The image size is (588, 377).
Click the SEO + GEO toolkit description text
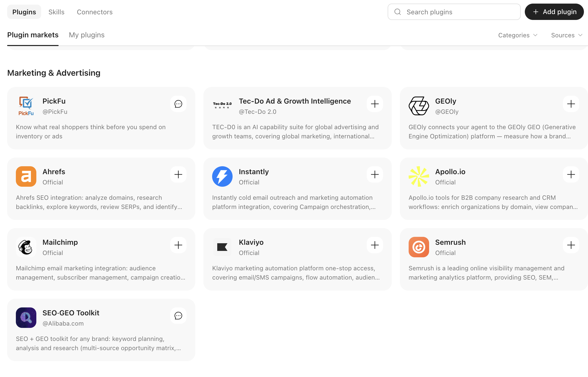tap(99, 343)
